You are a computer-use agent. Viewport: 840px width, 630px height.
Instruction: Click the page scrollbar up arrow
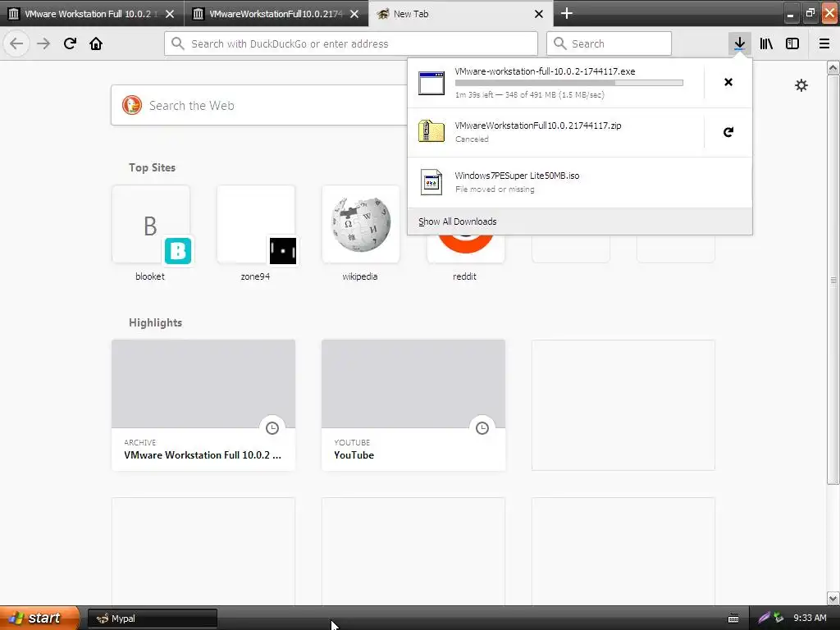(x=833, y=67)
